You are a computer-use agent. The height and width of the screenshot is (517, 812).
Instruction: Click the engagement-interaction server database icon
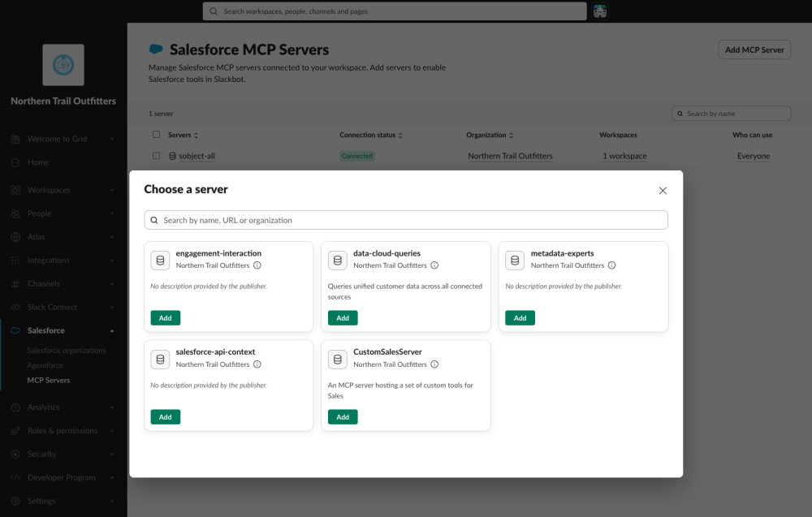coord(160,261)
